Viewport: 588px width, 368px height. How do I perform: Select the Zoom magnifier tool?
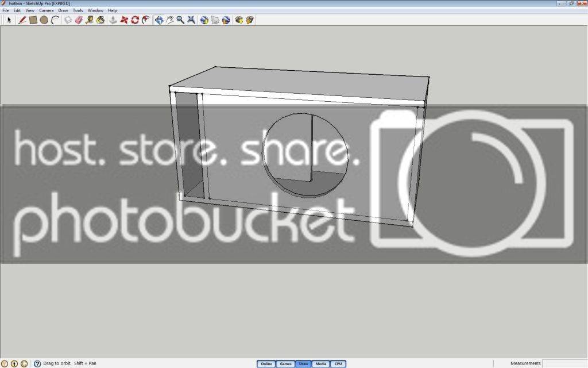tap(180, 20)
